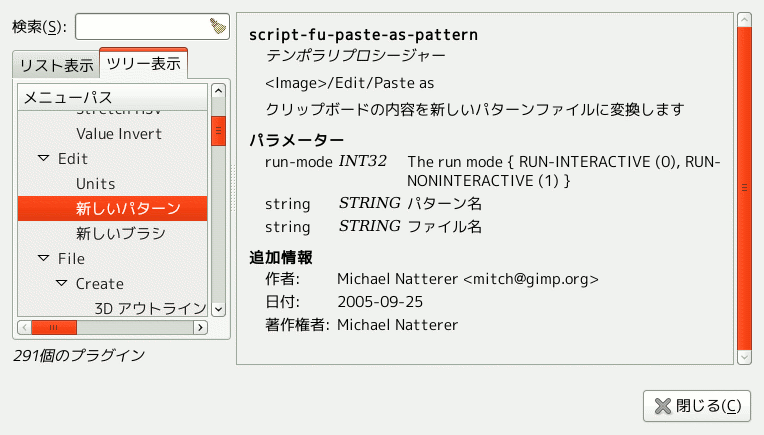Select the 新しいブラシ tree entry

point(120,233)
